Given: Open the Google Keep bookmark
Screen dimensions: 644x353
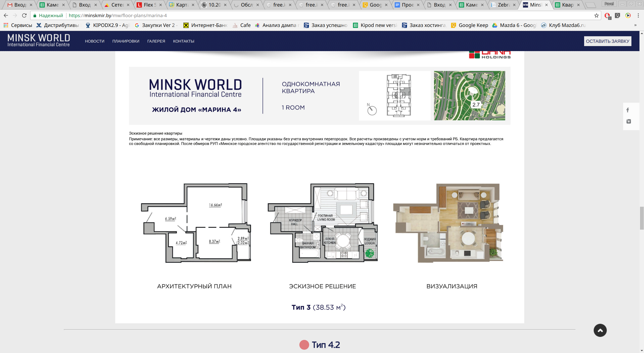Looking at the screenshot, I should (469, 25).
